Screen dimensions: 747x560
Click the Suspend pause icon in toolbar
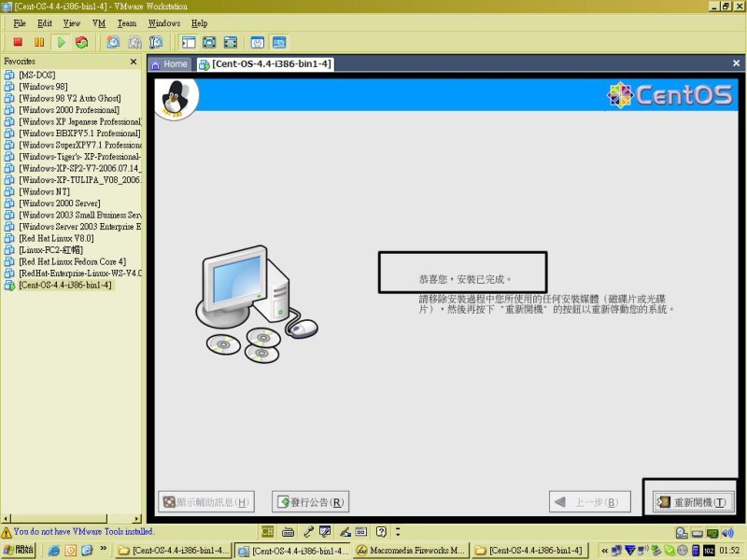(39, 42)
